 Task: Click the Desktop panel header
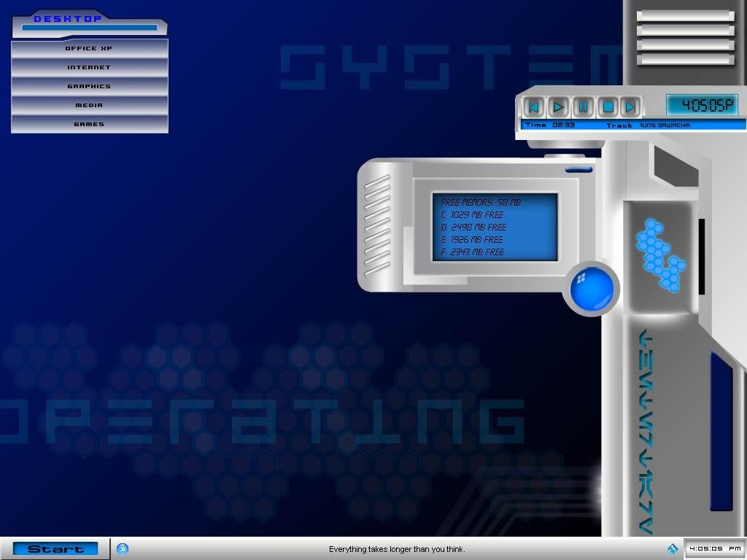click(90, 24)
